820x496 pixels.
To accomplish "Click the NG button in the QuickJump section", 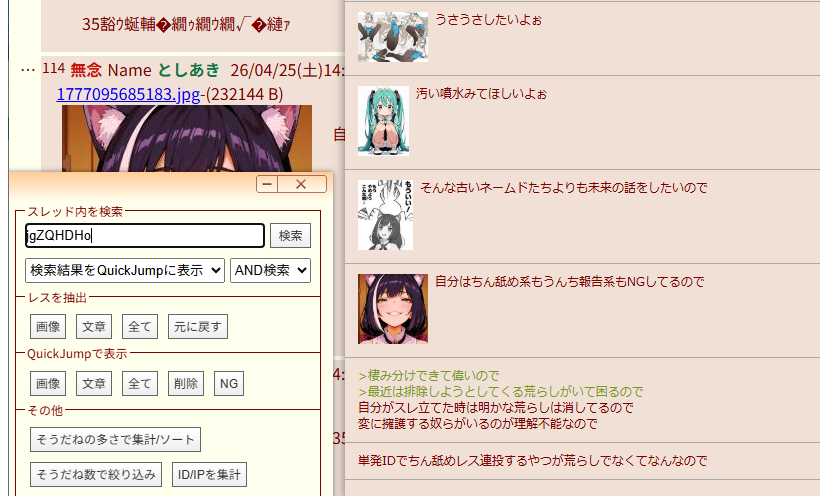I will (x=229, y=384).
